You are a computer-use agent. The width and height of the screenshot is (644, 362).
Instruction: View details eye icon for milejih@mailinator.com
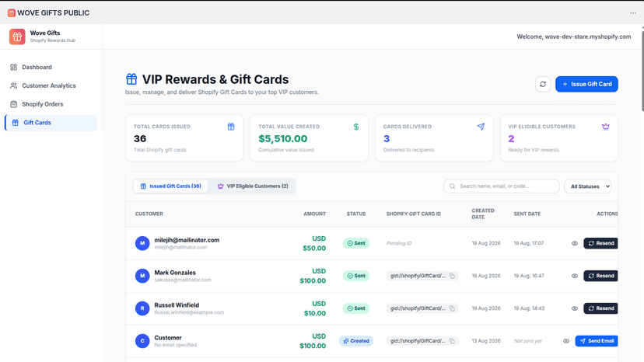coord(575,243)
